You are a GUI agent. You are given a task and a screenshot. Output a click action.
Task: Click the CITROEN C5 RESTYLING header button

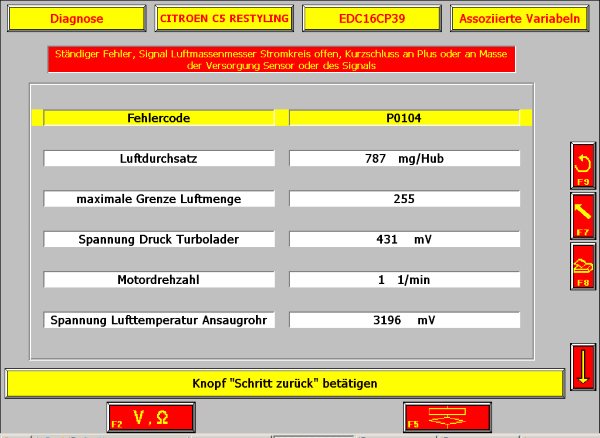pos(224,18)
